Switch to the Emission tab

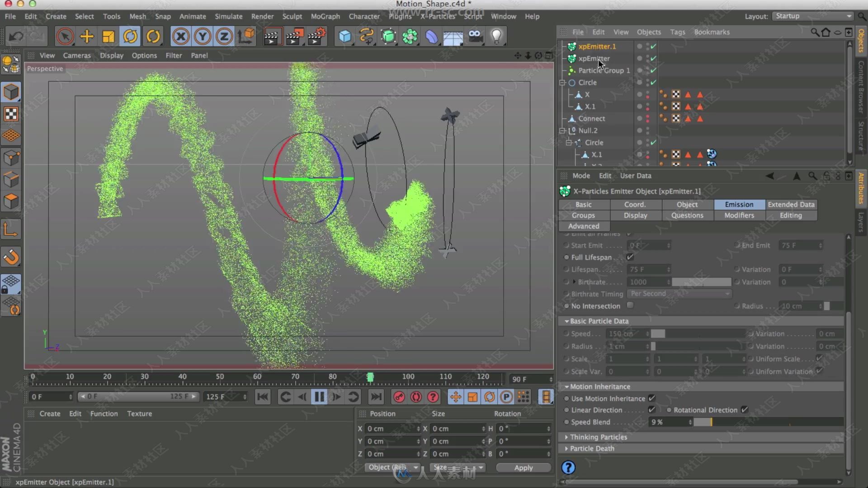click(x=739, y=204)
